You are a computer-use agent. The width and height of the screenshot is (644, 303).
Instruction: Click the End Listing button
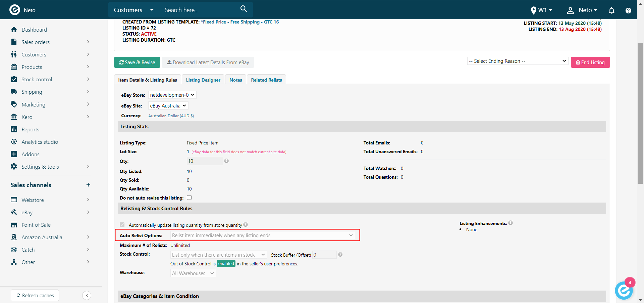pyautogui.click(x=590, y=62)
